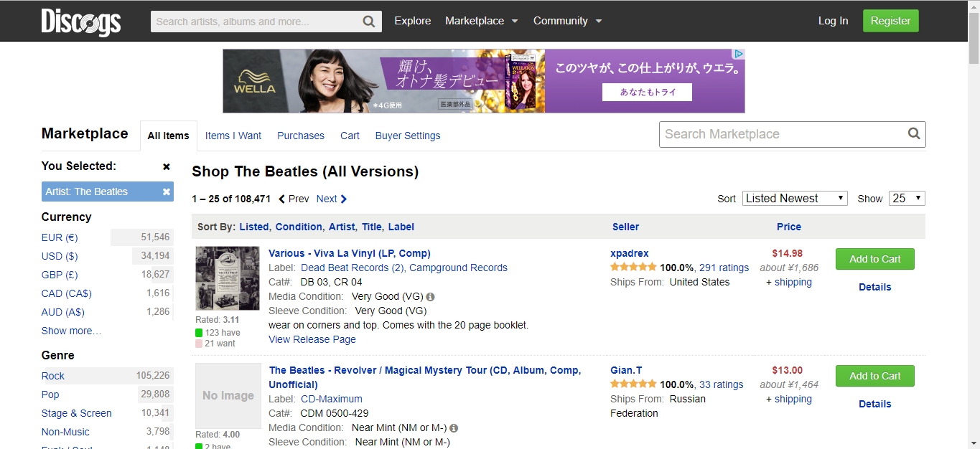
Task: Close the Wella ad using AdChoices icon
Action: pyautogui.click(x=737, y=55)
